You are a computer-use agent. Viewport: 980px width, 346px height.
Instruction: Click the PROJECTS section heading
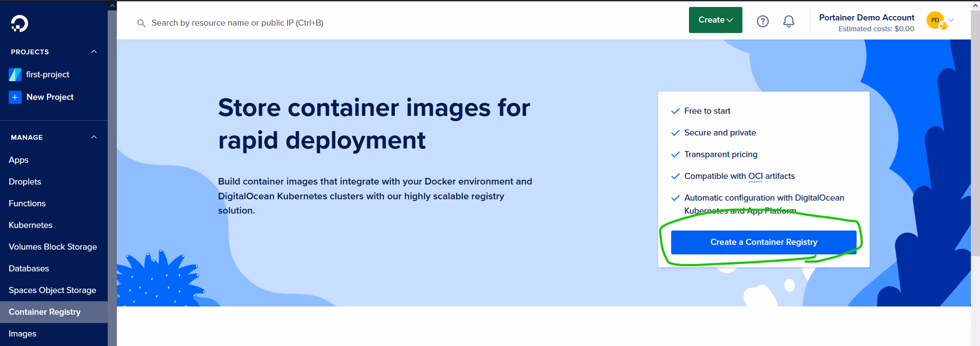(x=30, y=52)
